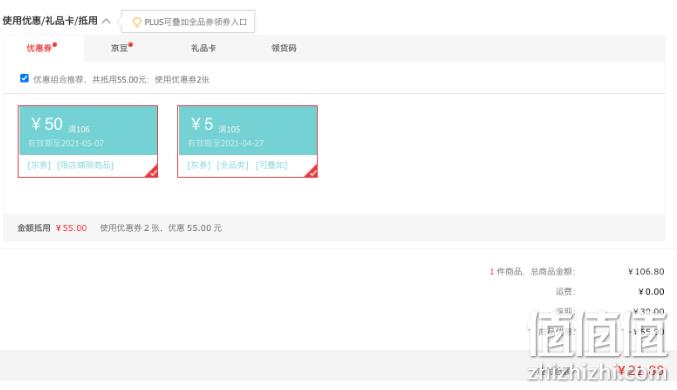Click the ¥106.80 total goods amount
This screenshot has height=390, width=677.
tap(646, 272)
